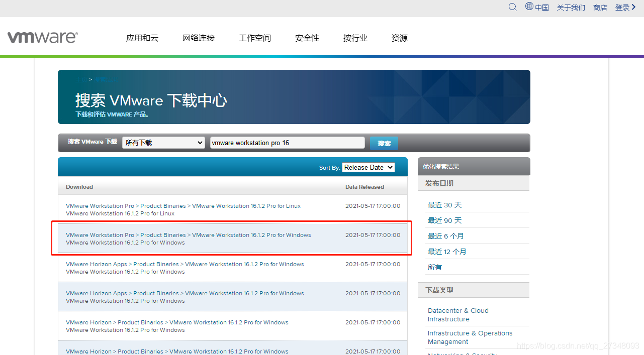Viewport: 644px width, 355px height.
Task: Click the blue 搜索 button
Action: [384, 143]
